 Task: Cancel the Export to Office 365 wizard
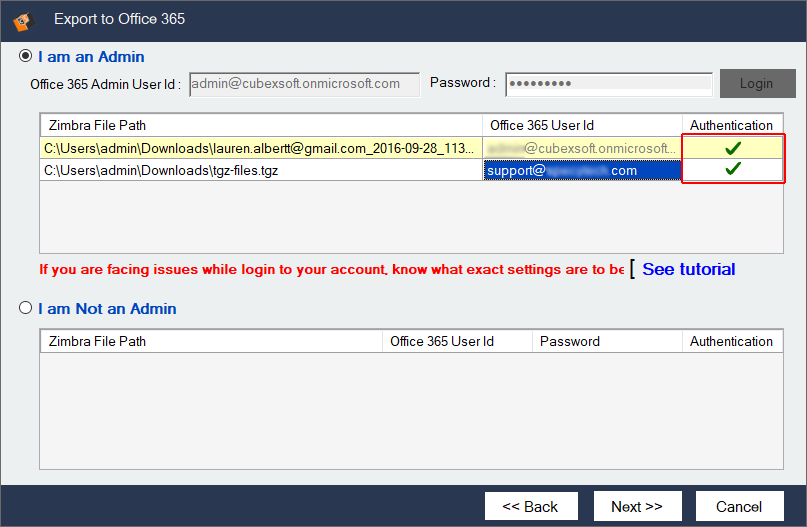tap(739, 506)
